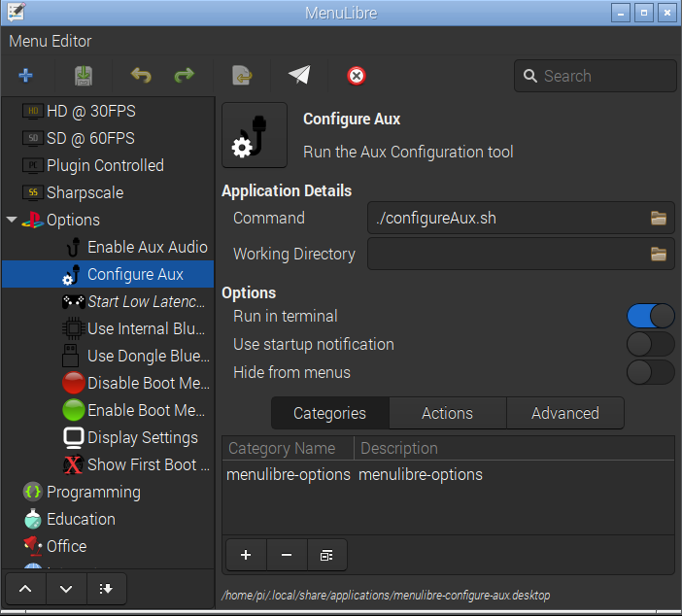Image resolution: width=682 pixels, height=616 pixels.
Task: Click the Configure Aux name title
Action: (352, 119)
